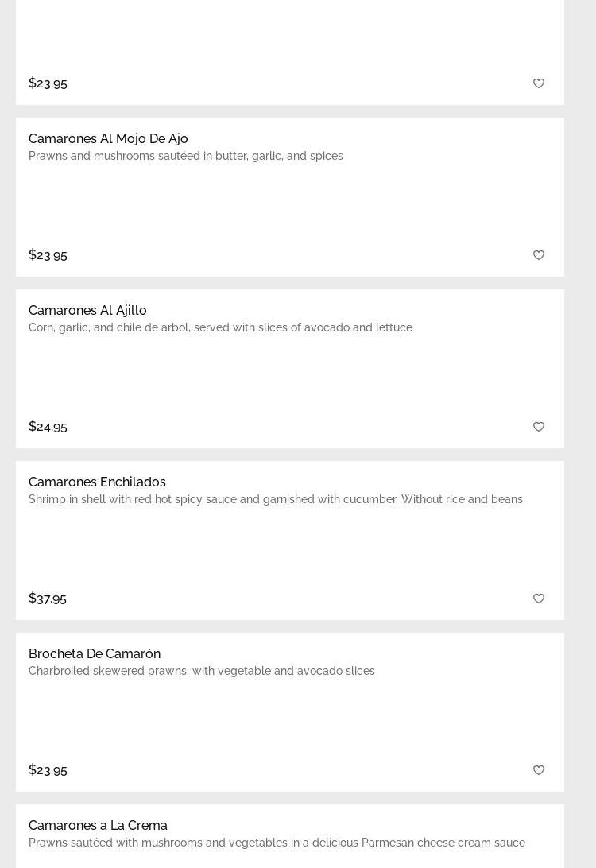The height and width of the screenshot is (868, 596).
Task: Favorite Camarones Enchilados with the heart icon
Action: (x=539, y=599)
